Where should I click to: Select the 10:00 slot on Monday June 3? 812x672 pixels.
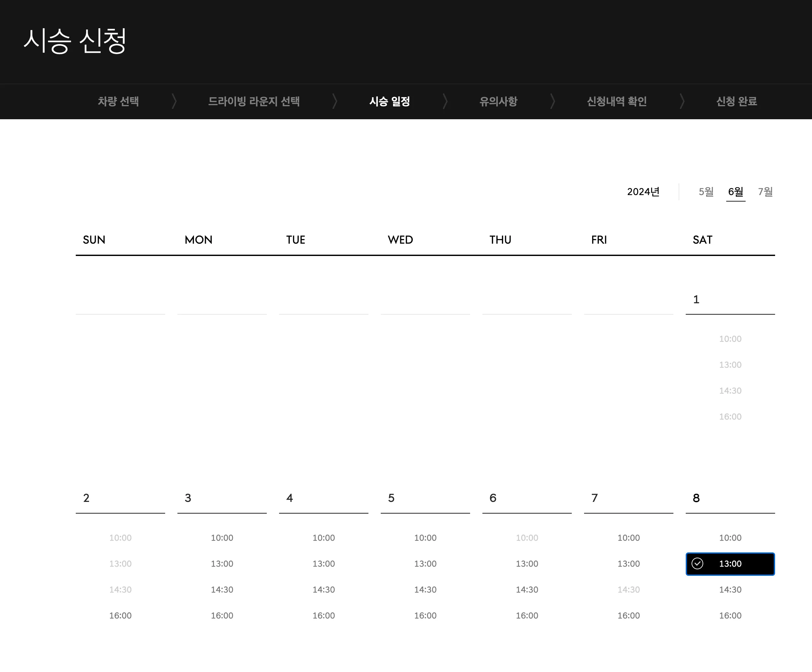(222, 538)
